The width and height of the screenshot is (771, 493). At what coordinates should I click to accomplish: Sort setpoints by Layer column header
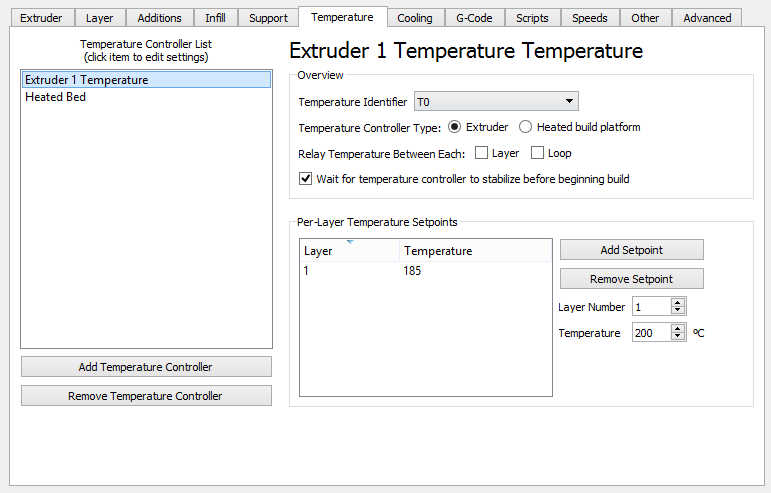coord(350,251)
